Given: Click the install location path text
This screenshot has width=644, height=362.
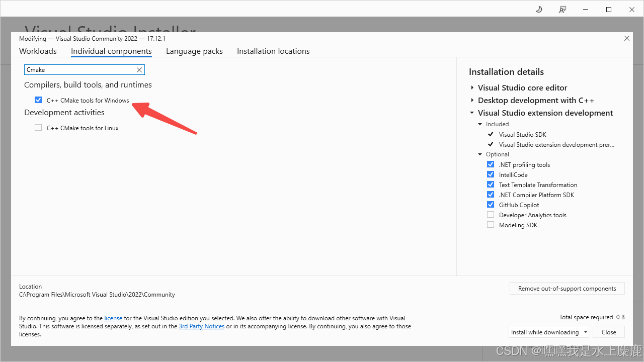Looking at the screenshot, I should coord(97,295).
